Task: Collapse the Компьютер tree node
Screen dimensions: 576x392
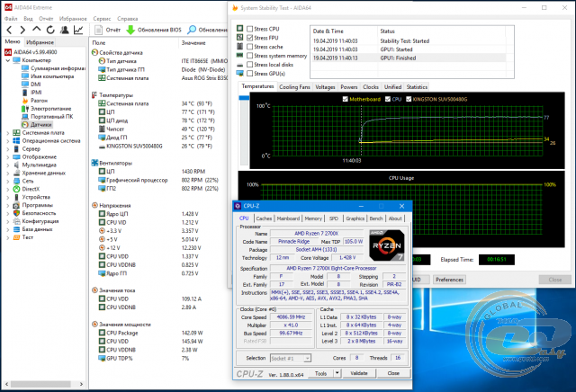Action: click(8, 60)
